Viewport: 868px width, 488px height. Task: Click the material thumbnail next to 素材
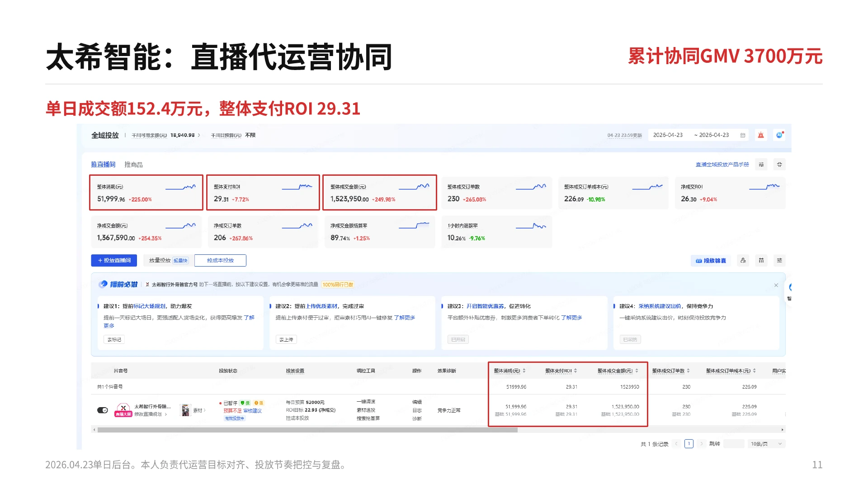point(185,410)
